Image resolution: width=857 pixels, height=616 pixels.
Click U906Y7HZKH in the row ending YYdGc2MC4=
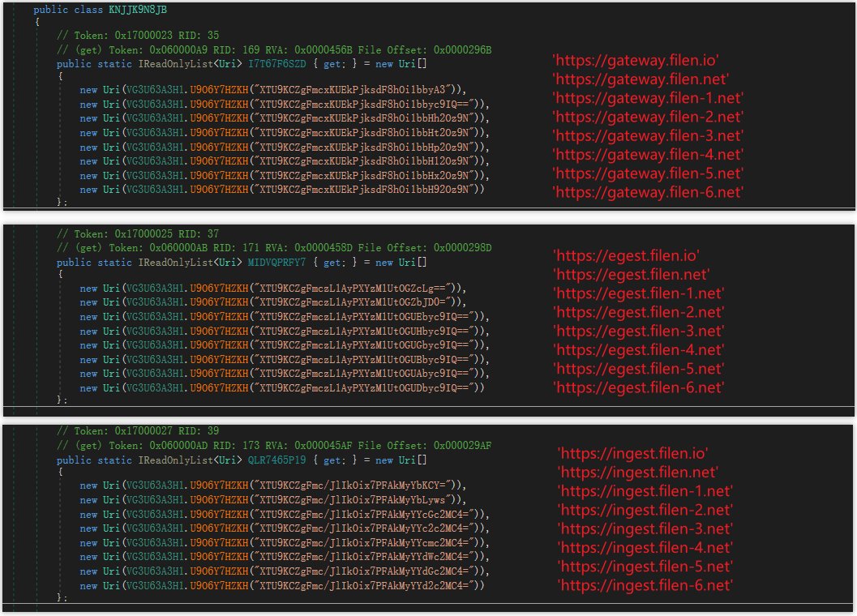click(x=219, y=571)
